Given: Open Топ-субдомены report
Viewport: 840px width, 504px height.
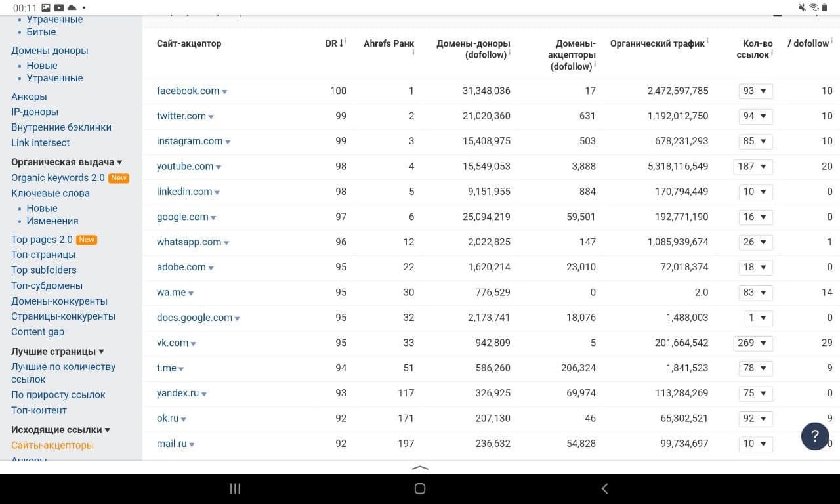Looking at the screenshot, I should tap(47, 285).
